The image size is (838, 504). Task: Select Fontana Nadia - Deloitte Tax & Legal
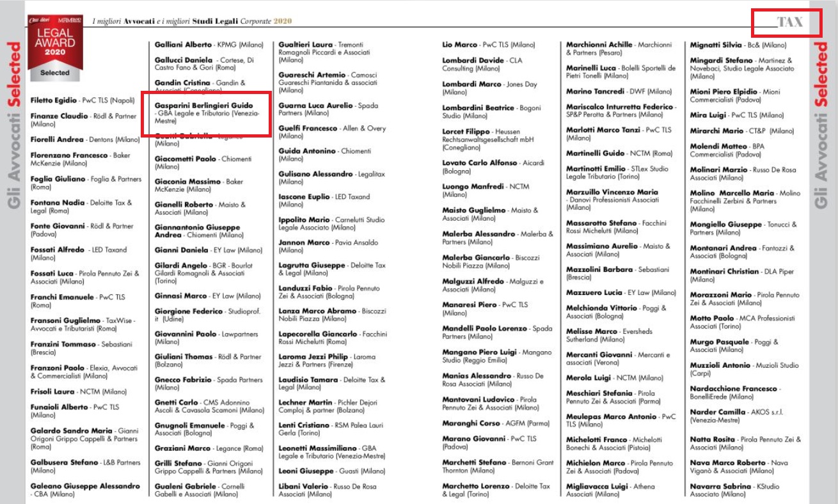(81, 207)
